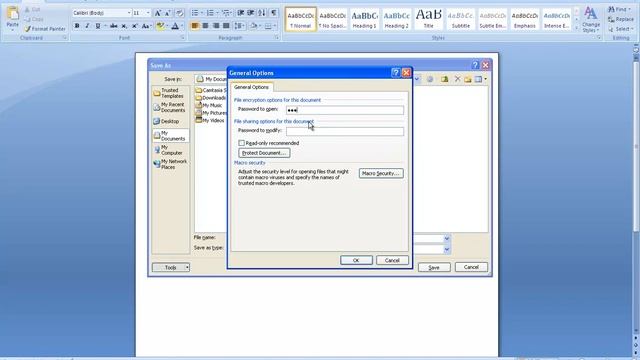Click Find in the Editing group

tap(620, 9)
